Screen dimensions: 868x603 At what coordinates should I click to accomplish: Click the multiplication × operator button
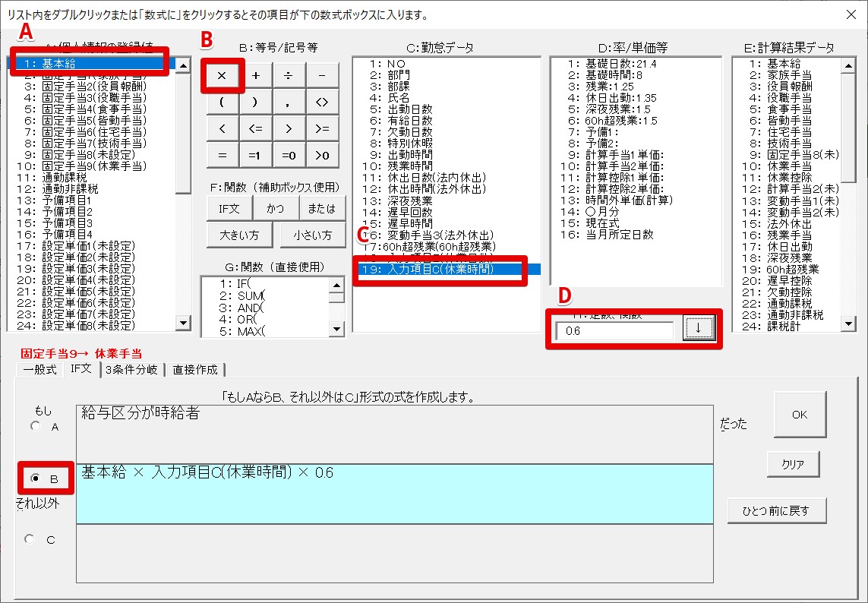coord(222,75)
